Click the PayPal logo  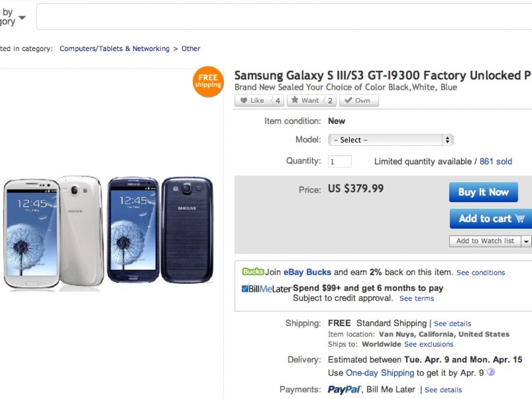344,390
